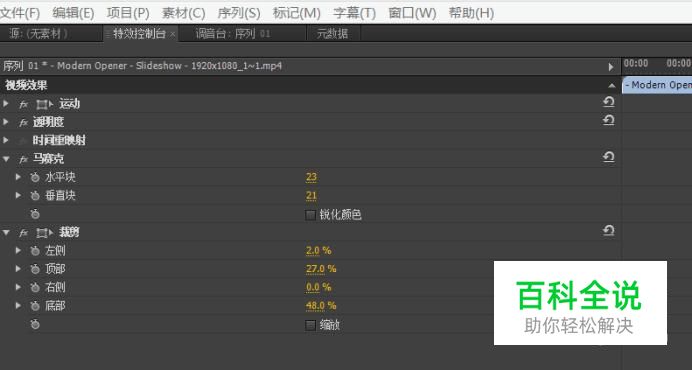Toggle animation stopwatch for 垂直块
This screenshot has width=692, height=370.
35,196
